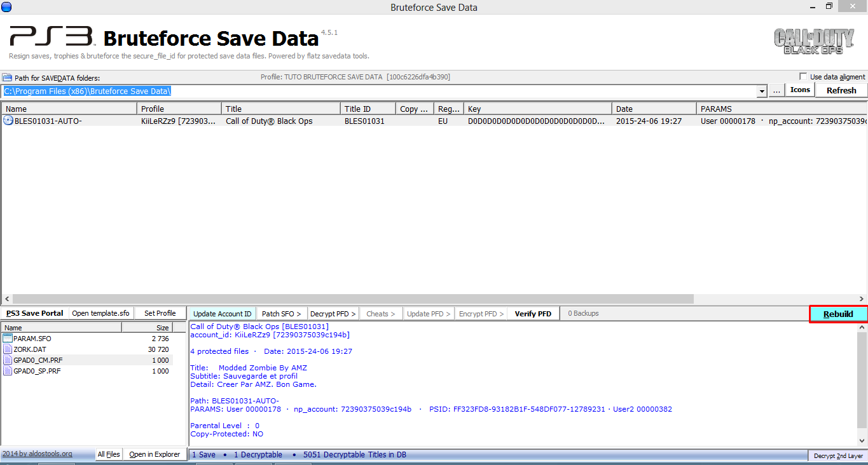The height and width of the screenshot is (465, 868).
Task: Select the Call of Duty® Black Ops title cell
Action: pos(269,121)
